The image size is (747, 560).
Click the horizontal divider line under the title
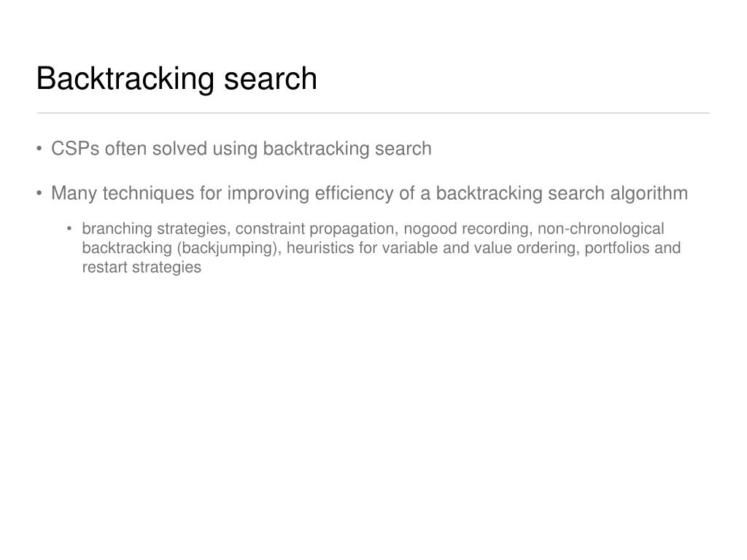pyautogui.click(x=373, y=113)
